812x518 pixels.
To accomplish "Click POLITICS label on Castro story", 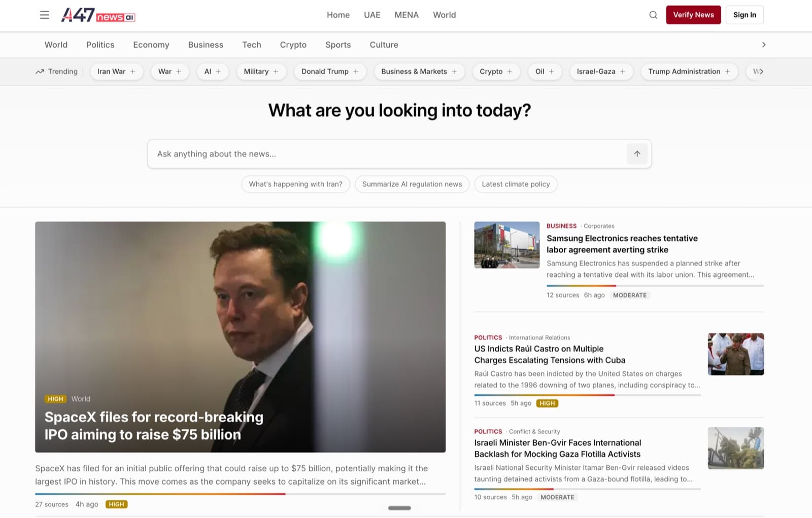I will coord(488,338).
